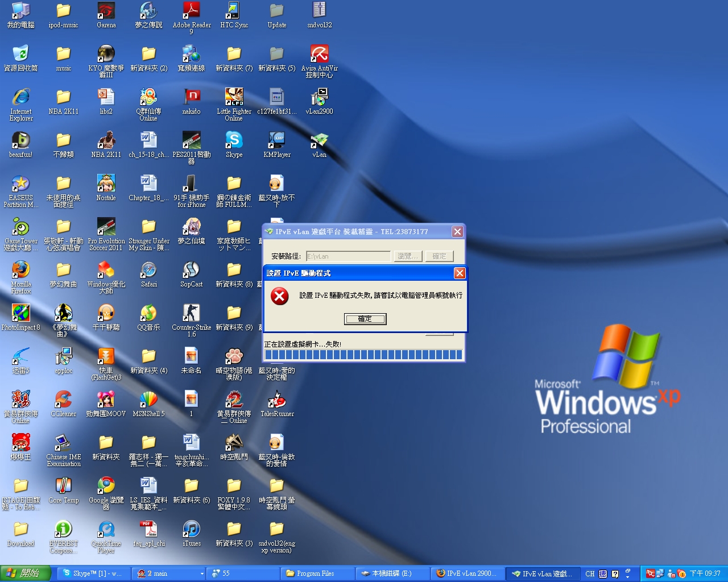Click the blue installation progress bar

pyautogui.click(x=363, y=355)
